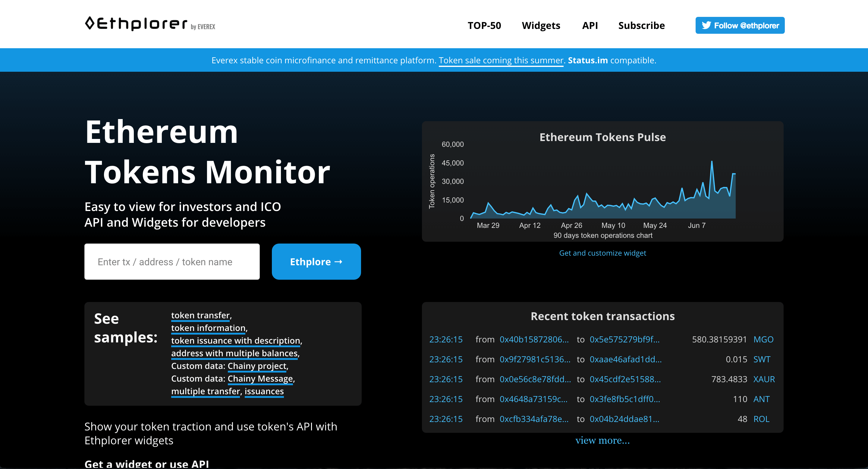Click the amount 783.4833
The width and height of the screenshot is (868, 469).
tap(729, 379)
